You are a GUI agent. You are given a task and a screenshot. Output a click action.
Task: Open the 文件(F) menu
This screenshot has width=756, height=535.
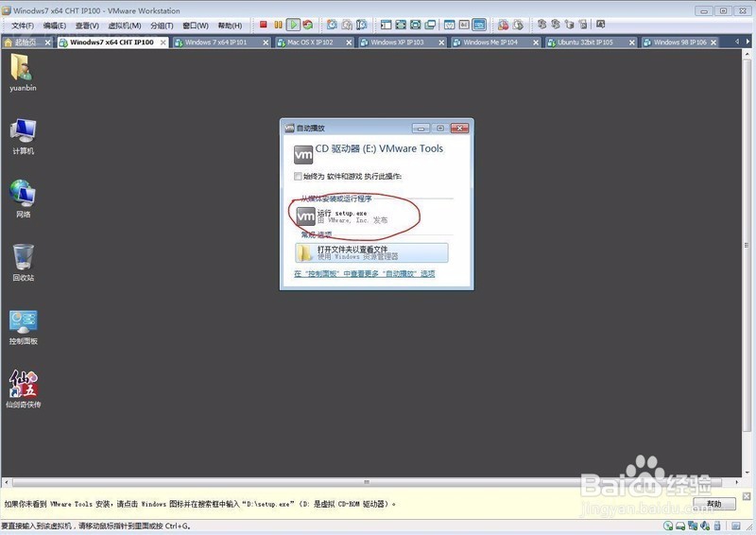[x=23, y=26]
